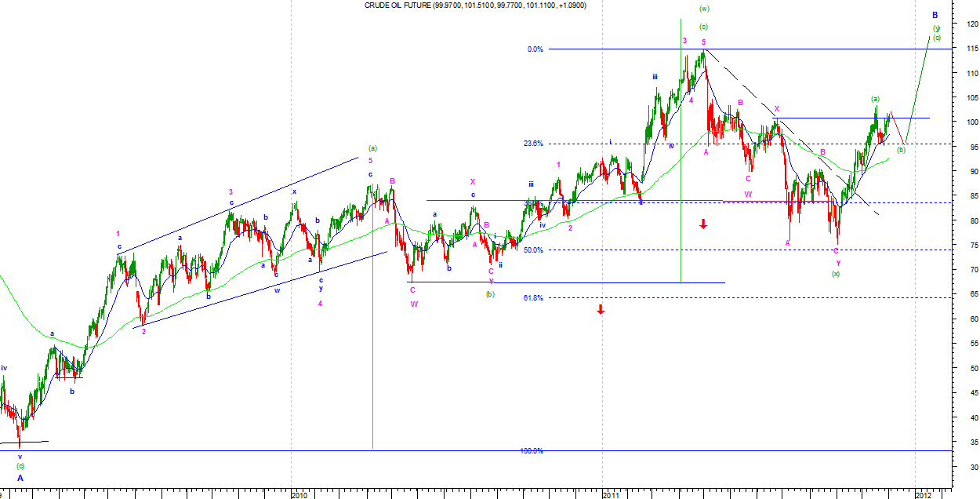
Task: Select the green (w) label at chart top
Action: pyautogui.click(x=703, y=9)
